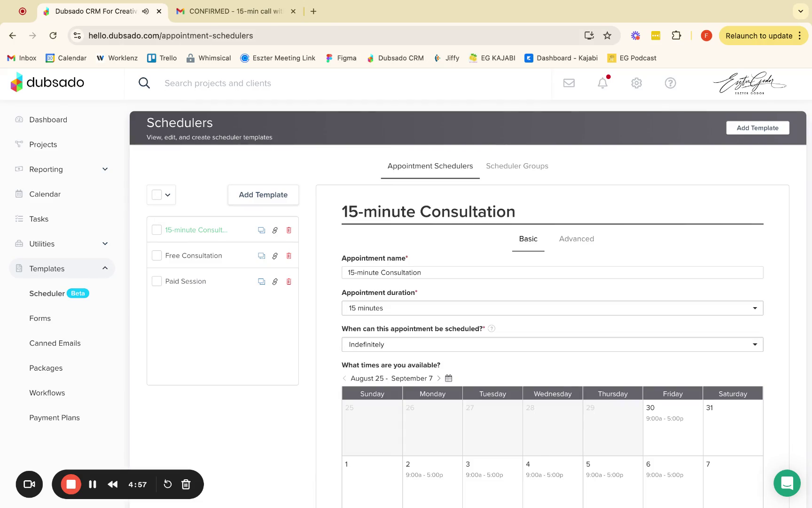Switch to the Advanced tab

coord(577,239)
